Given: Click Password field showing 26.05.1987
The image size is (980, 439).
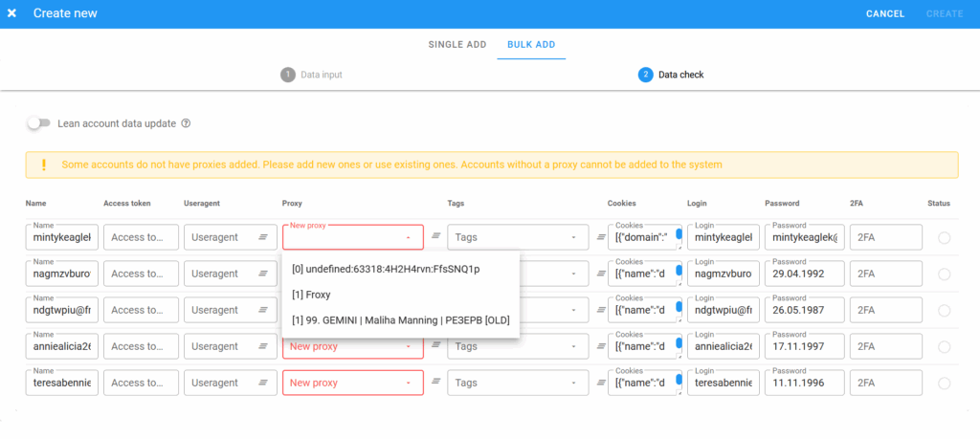Looking at the screenshot, I should pos(804,310).
